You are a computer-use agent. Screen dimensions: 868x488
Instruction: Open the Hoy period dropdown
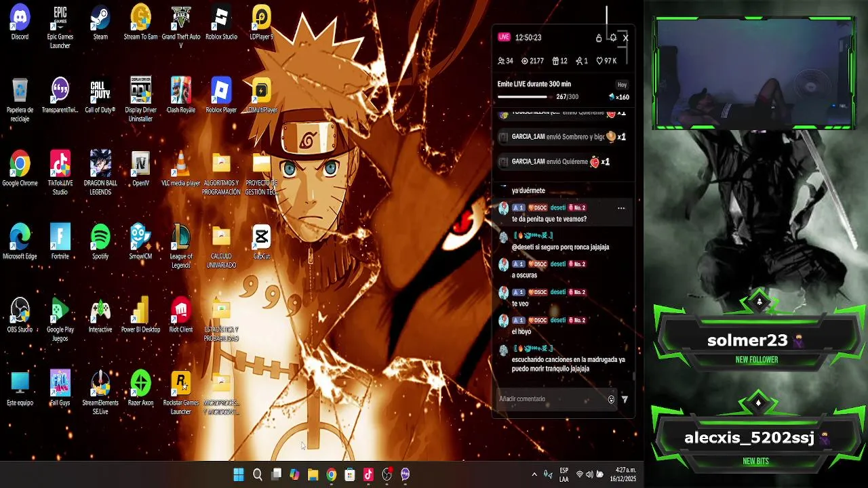622,85
